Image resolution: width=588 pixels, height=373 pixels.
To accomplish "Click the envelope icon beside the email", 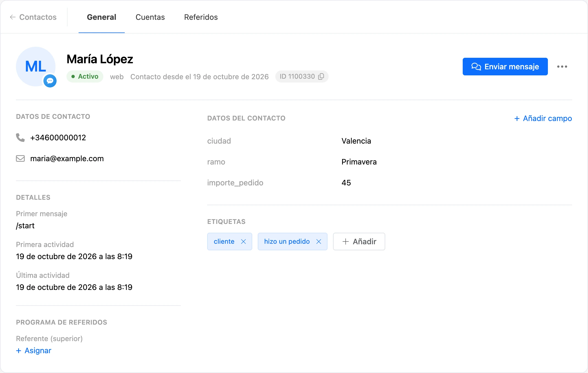I will (20, 158).
